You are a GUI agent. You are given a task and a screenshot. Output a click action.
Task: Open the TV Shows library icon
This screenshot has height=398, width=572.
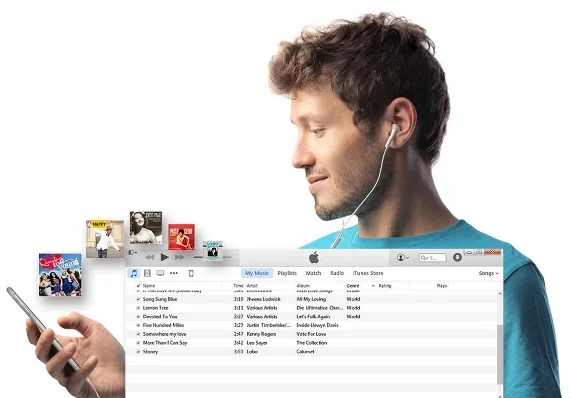coord(160,273)
